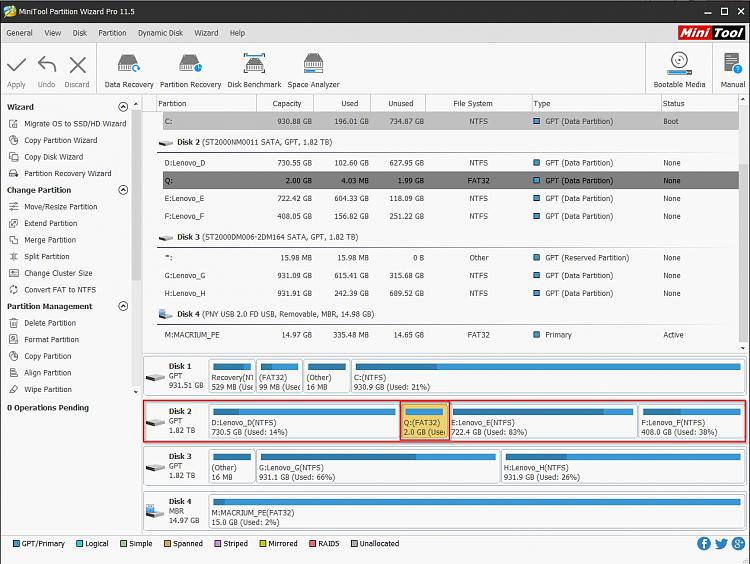The height and width of the screenshot is (564, 750).
Task: Choose Extend Partition
Action: point(43,223)
